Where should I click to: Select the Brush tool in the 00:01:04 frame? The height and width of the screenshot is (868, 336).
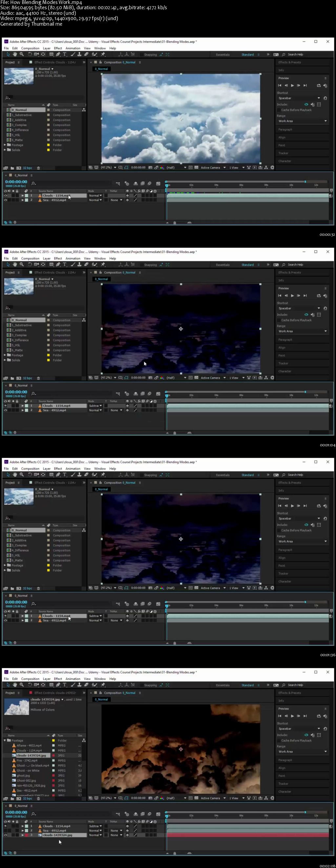(73, 264)
